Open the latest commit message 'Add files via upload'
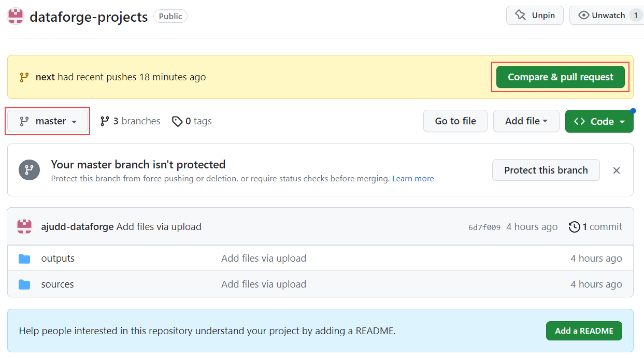This screenshot has width=644, height=358. pyautogui.click(x=159, y=227)
